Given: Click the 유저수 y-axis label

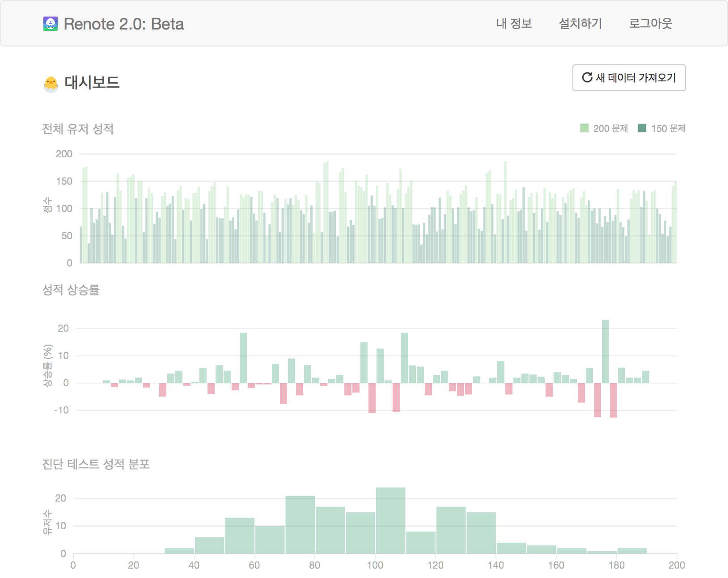Looking at the screenshot, I should (47, 523).
